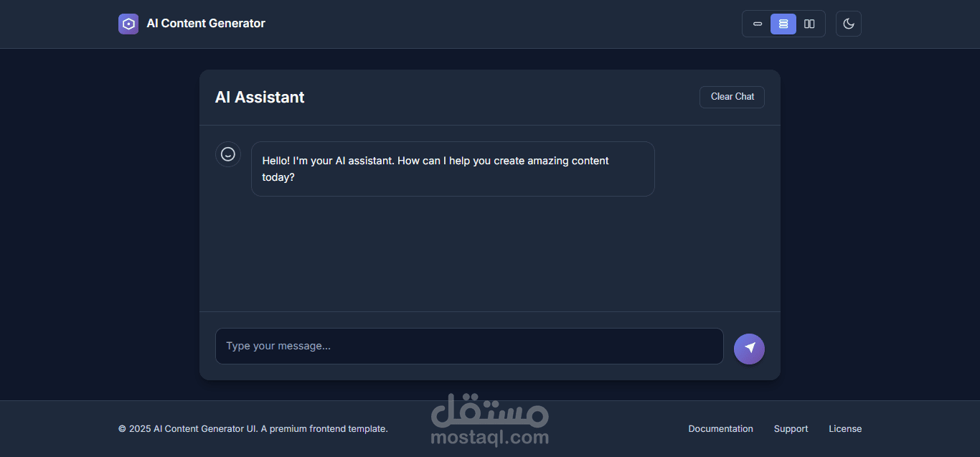980x457 pixels.
Task: Click the 2025 copyright footer text
Action: point(253,429)
